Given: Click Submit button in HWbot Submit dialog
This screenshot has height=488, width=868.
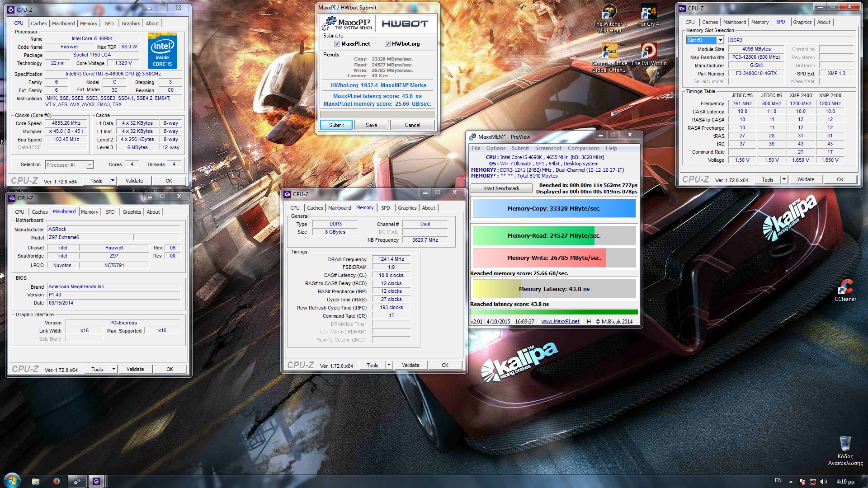Looking at the screenshot, I should click(x=336, y=125).
